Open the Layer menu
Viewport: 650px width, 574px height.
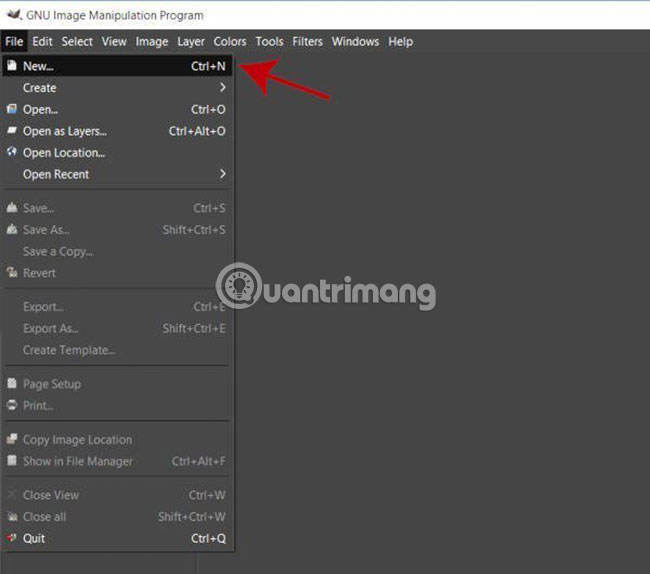tap(191, 41)
